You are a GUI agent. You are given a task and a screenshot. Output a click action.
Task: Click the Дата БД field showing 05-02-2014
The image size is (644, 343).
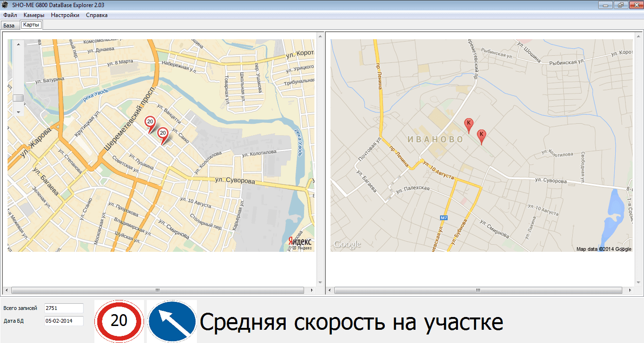coord(64,321)
